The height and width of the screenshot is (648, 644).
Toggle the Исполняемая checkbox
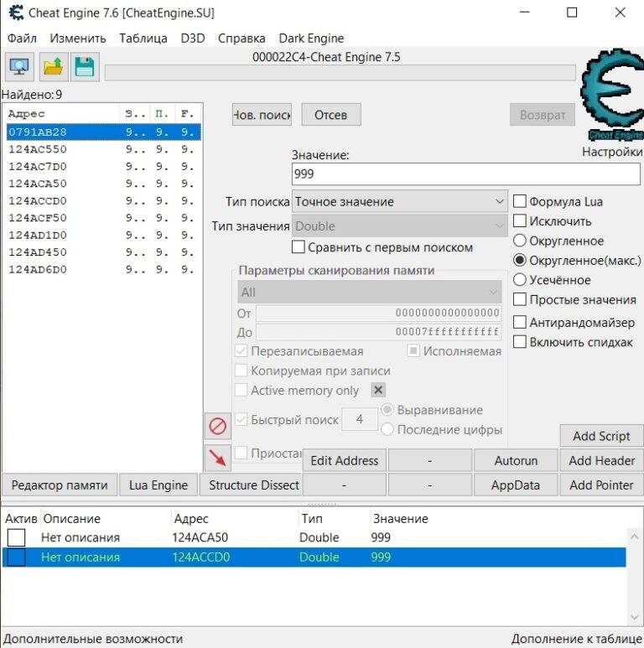click(413, 351)
